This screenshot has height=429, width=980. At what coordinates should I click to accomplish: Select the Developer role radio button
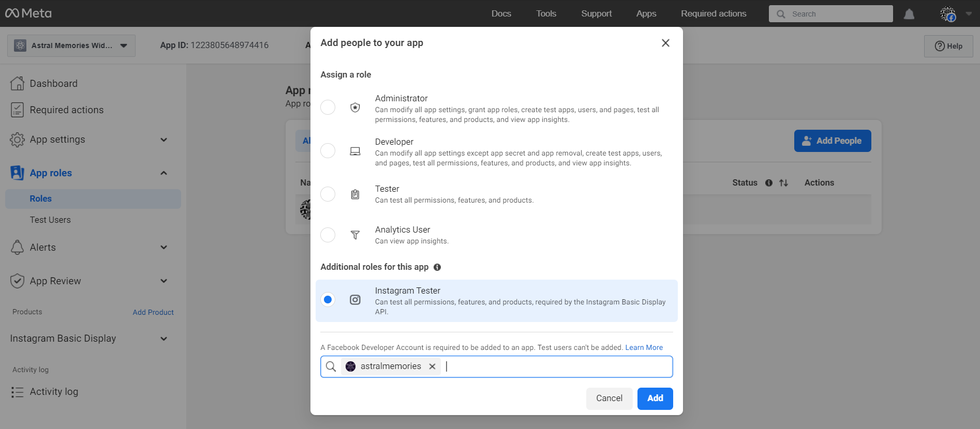coord(328,151)
